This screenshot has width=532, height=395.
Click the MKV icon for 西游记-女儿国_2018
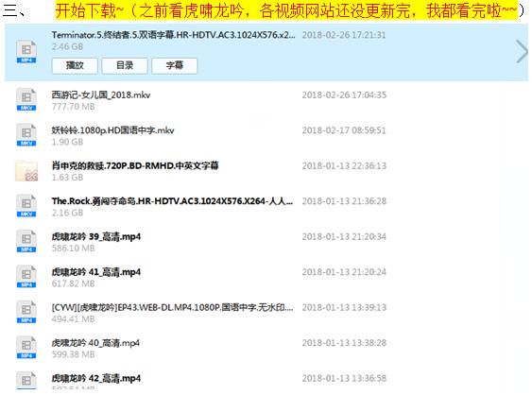(x=26, y=99)
